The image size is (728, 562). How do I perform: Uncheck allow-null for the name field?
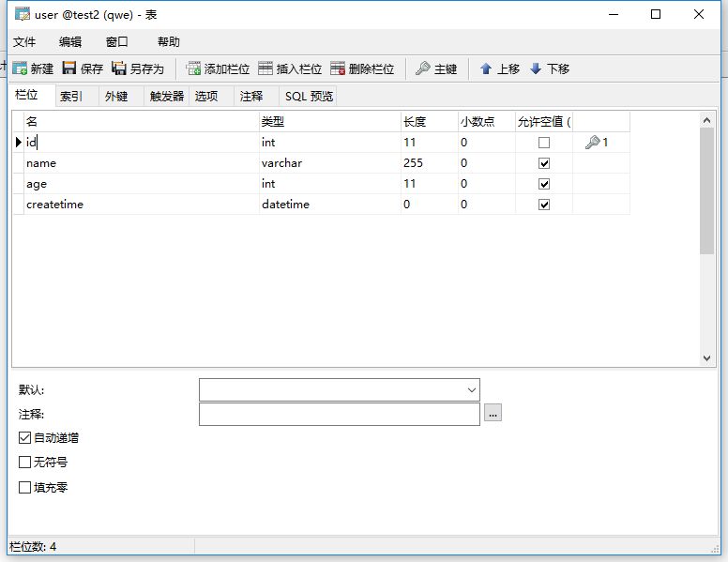[x=544, y=163]
